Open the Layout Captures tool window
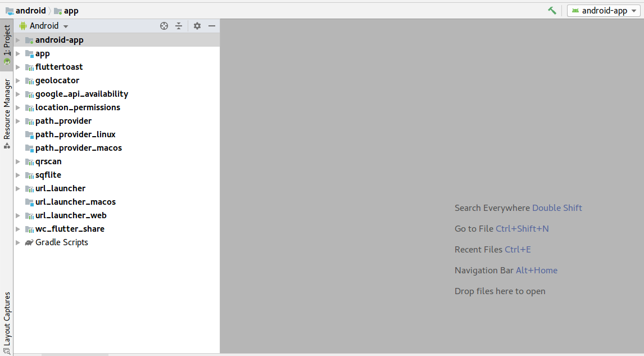The image size is (644, 356). [x=6, y=321]
